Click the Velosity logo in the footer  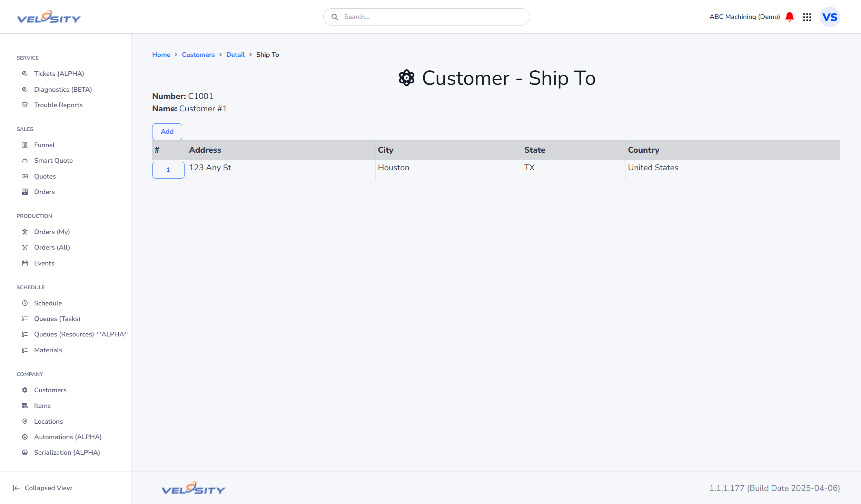194,488
